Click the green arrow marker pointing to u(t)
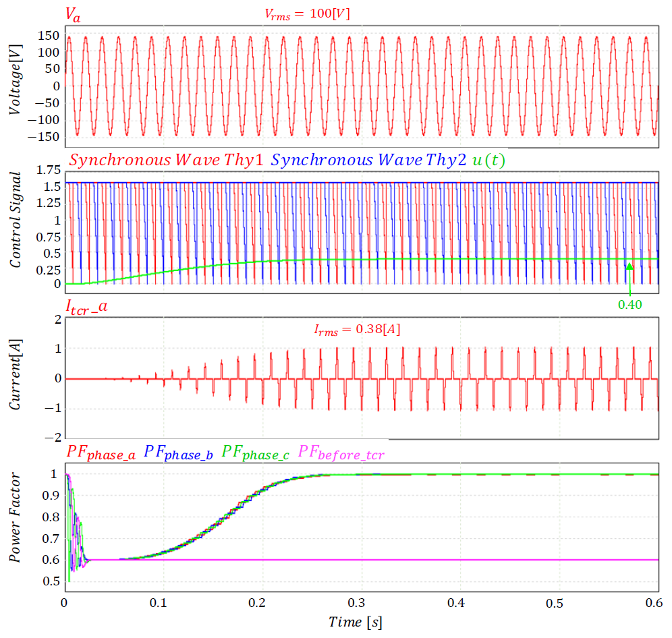Screen dimensions: 672x638 tap(629, 270)
